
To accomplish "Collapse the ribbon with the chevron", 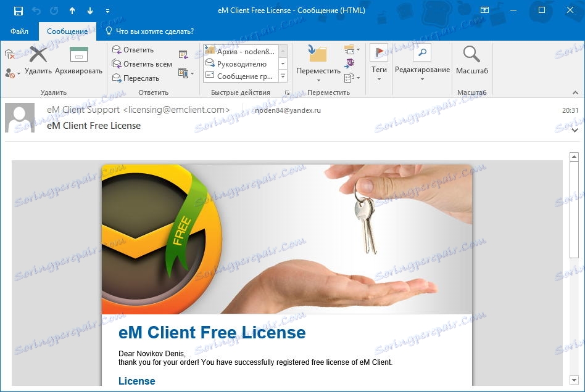I will pos(575,92).
